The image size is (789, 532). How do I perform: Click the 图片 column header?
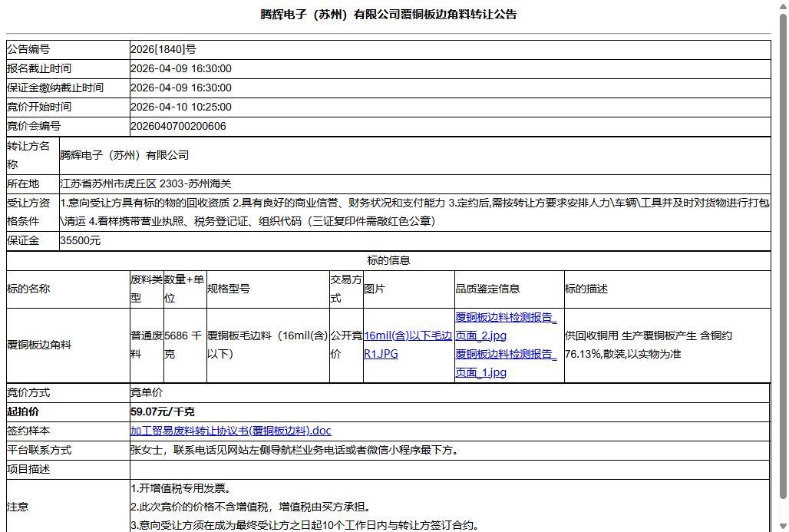click(x=409, y=289)
